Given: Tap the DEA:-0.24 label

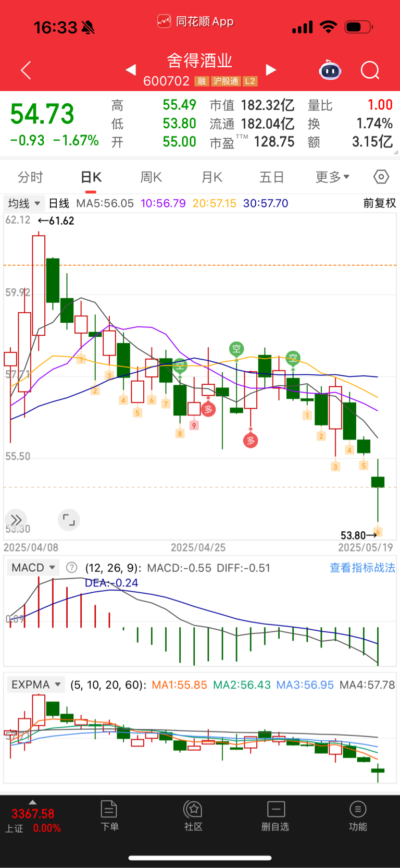Looking at the screenshot, I should click(x=111, y=583).
